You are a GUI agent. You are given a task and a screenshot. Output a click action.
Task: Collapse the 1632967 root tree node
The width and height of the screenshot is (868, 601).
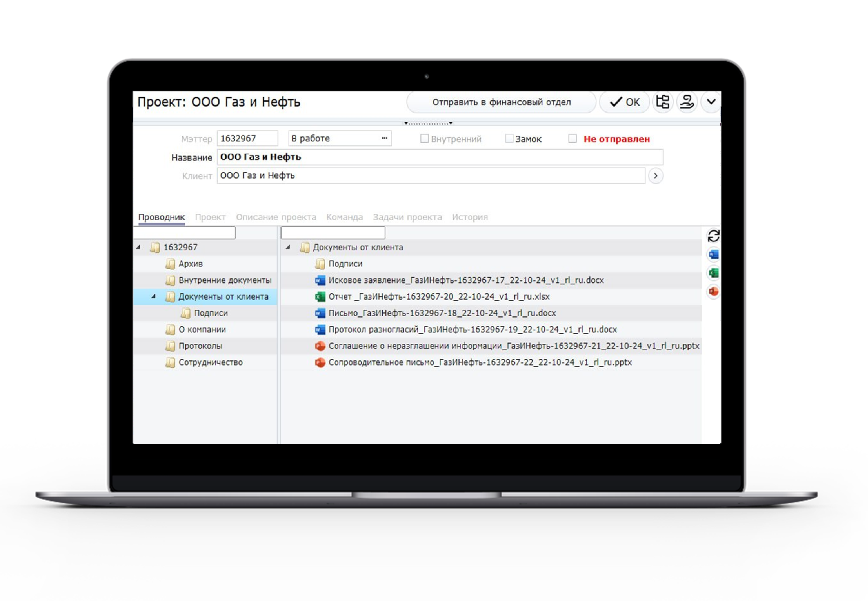138,247
